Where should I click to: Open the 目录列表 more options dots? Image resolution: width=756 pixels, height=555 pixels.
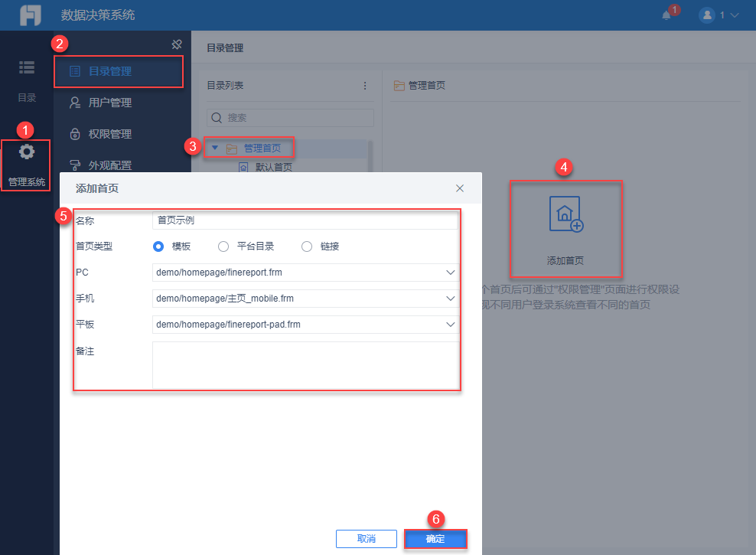tap(365, 86)
